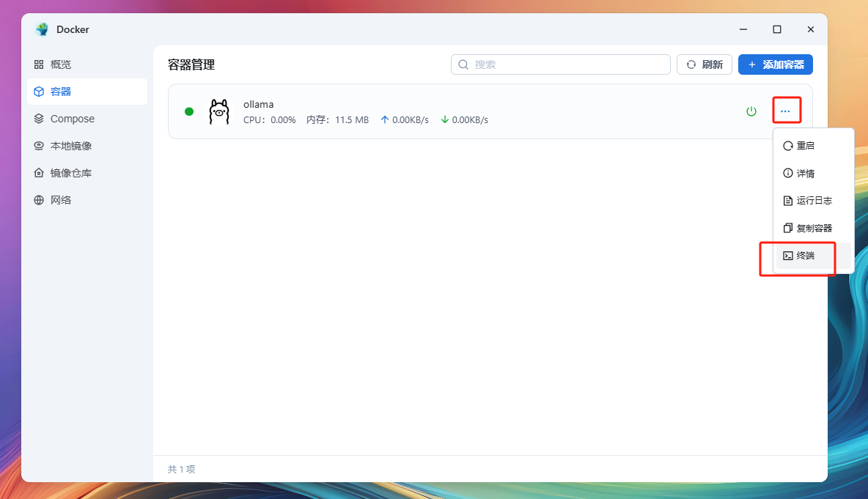The image size is (868, 499).
Task: Click the search magnifier icon
Action: tap(463, 64)
